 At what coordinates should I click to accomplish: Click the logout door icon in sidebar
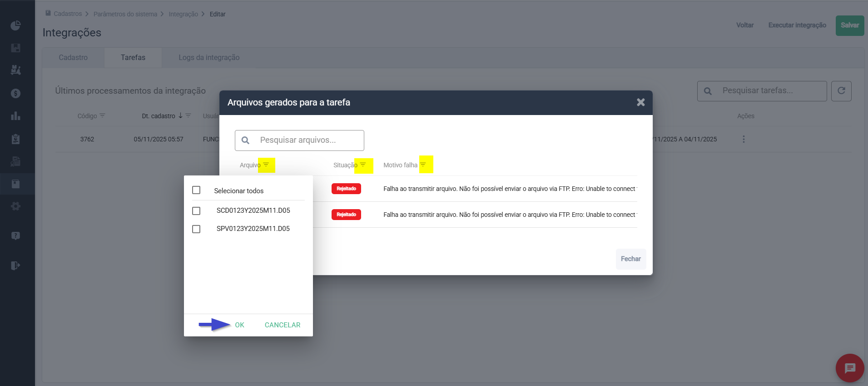15,266
